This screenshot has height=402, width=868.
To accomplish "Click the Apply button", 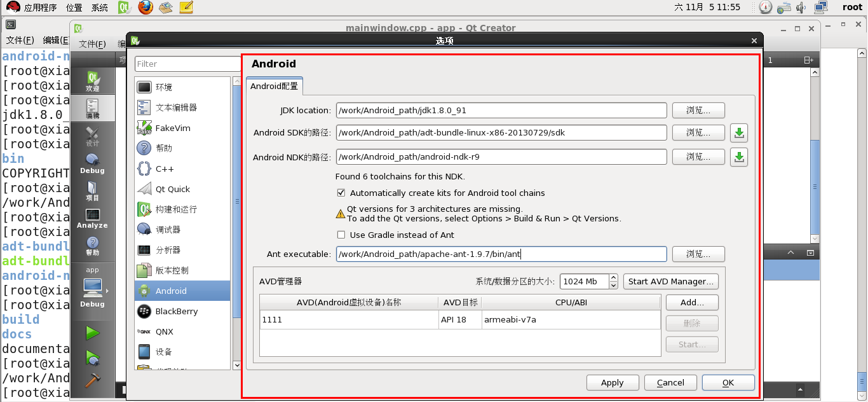I will [612, 382].
